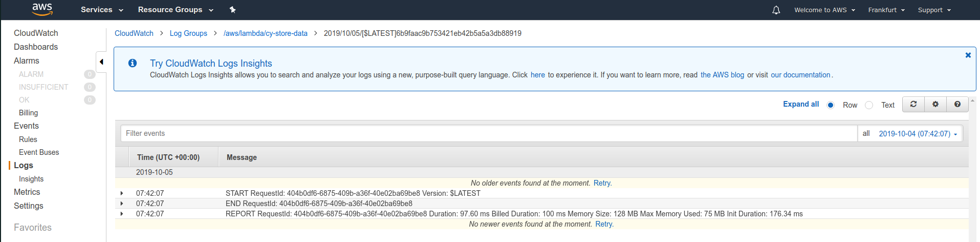Open the gear settings icon for log columns
The height and width of the screenshot is (242, 980).
click(935, 104)
